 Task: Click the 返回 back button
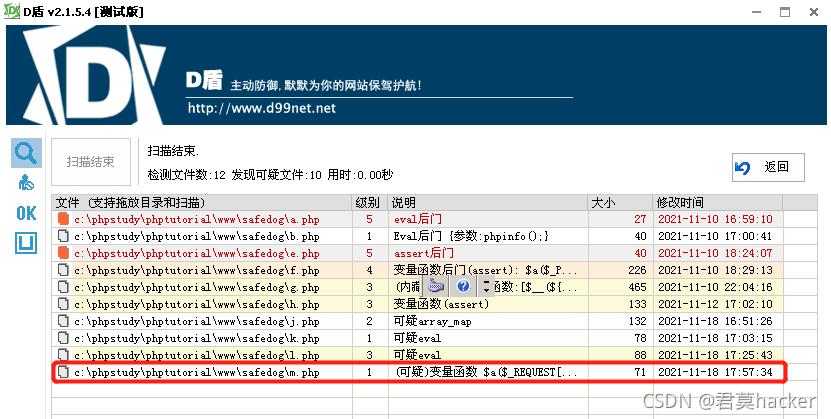pos(768,167)
